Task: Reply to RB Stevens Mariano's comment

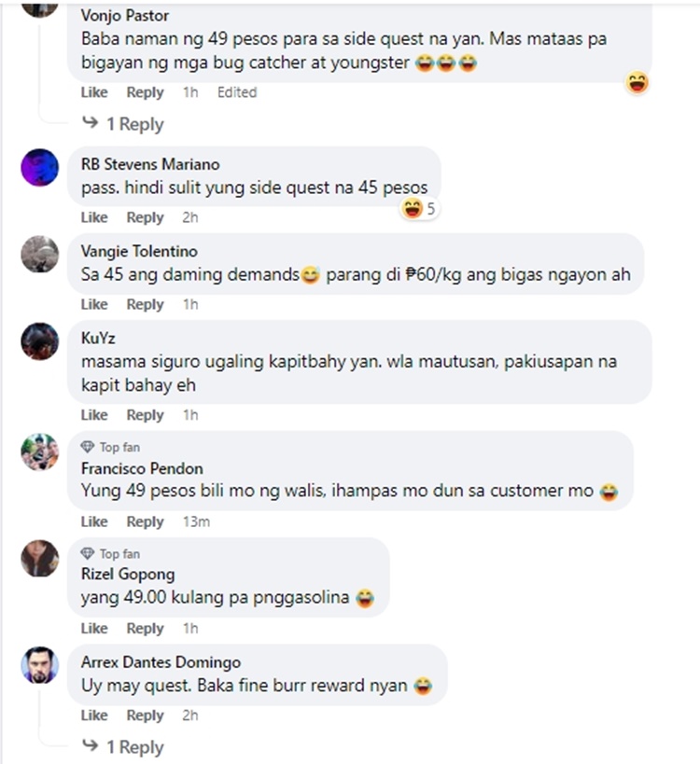Action: (x=146, y=217)
